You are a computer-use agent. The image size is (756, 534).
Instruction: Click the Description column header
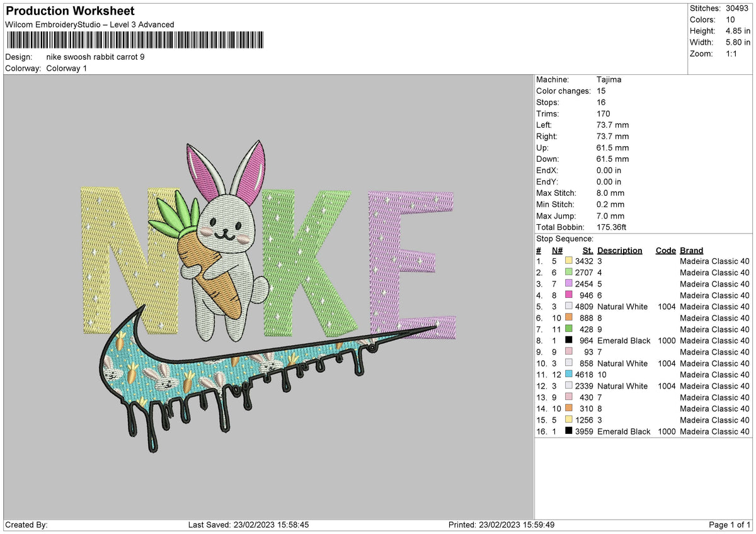click(620, 250)
